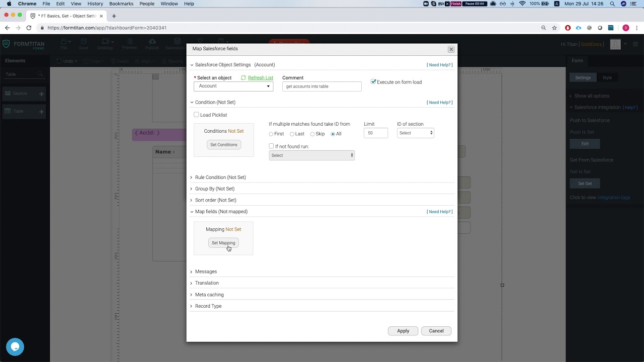Click the green Refresh List icon
This screenshot has width=644, height=362.
click(244, 78)
